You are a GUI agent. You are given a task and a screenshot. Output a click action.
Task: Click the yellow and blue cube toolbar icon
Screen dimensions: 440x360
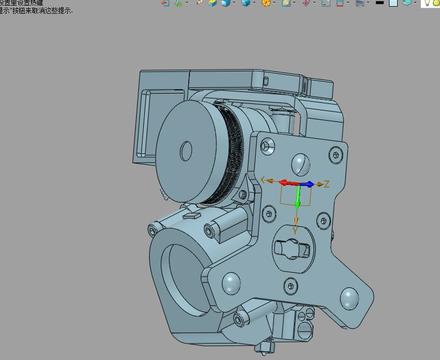213,3
